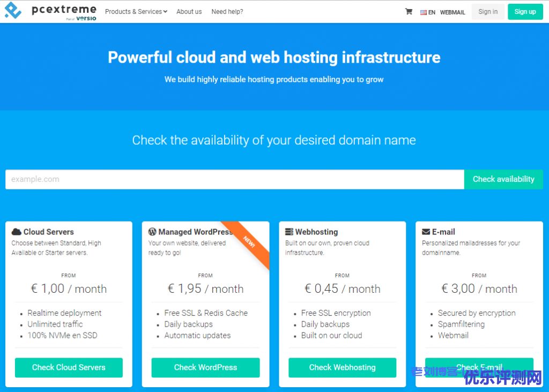This screenshot has width=549, height=392.
Task: Open the EN language selector
Action: coord(432,12)
